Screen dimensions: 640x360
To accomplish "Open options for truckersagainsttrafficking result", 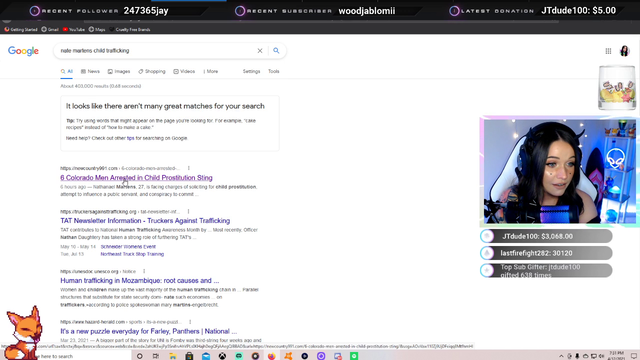I will pyautogui.click(x=188, y=211).
